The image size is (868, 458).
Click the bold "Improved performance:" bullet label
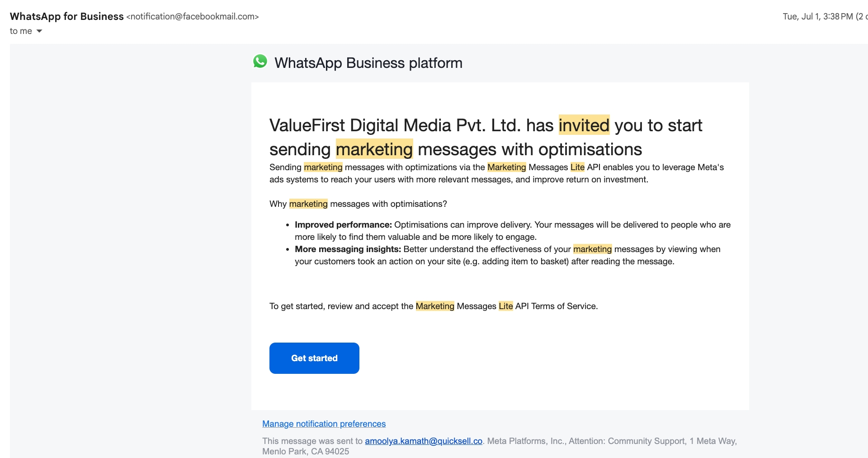343,225
